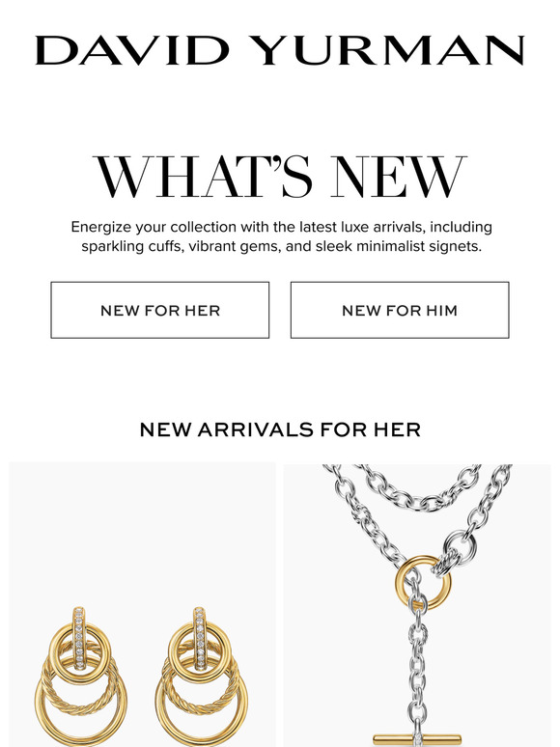Click the word DAVID in the logo
This screenshot has height=747, width=560.
132,50
